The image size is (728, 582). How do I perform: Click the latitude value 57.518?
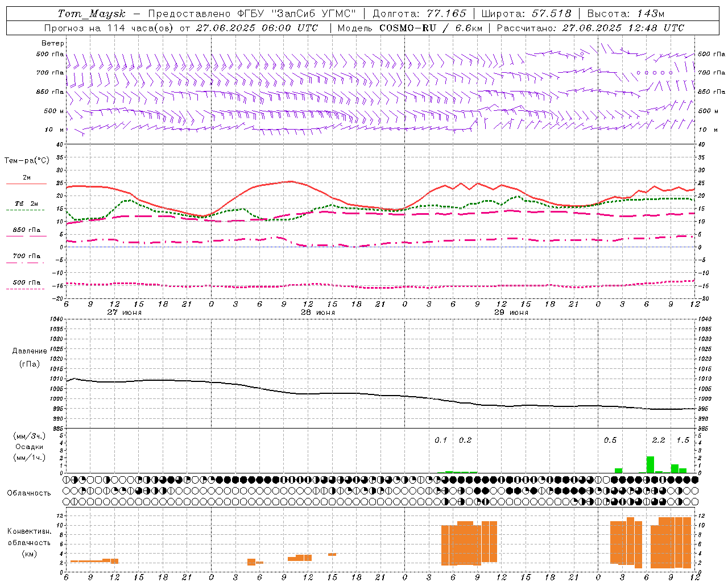click(551, 14)
